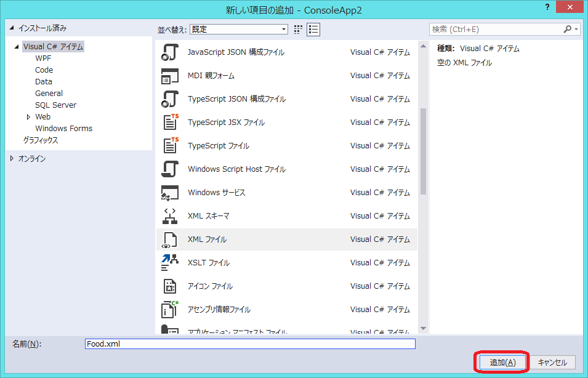Select Visual C# アイテム category
This screenshot has height=378, width=588.
[53, 47]
